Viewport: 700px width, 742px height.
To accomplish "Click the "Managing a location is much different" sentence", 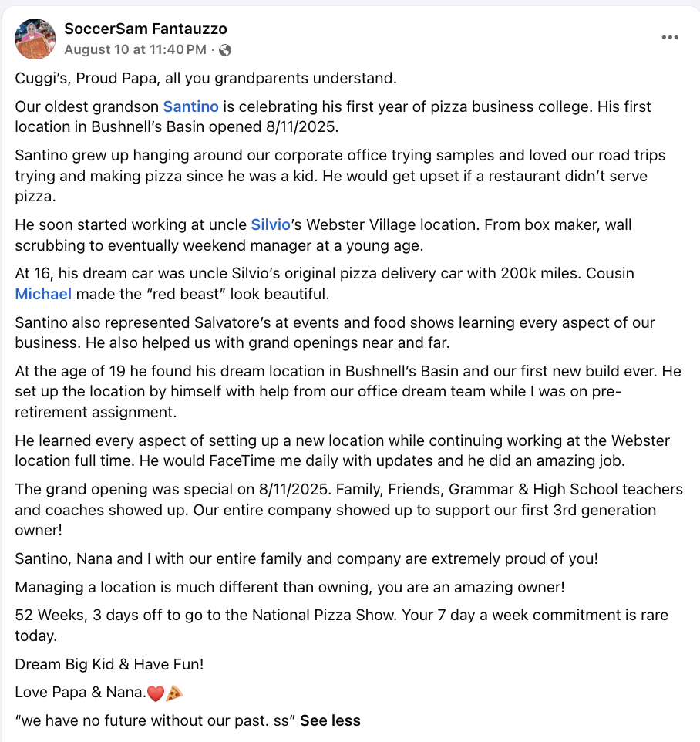I will click(290, 587).
